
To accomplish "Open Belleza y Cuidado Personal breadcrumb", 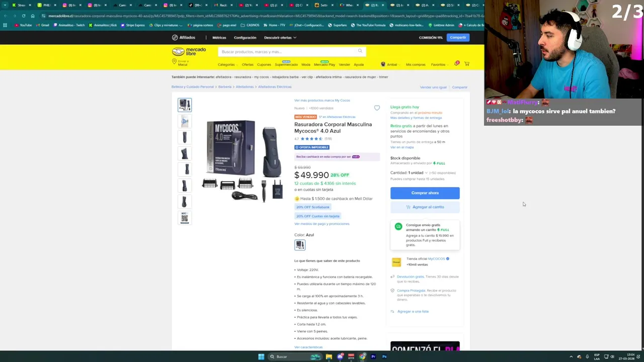I will point(193,87).
